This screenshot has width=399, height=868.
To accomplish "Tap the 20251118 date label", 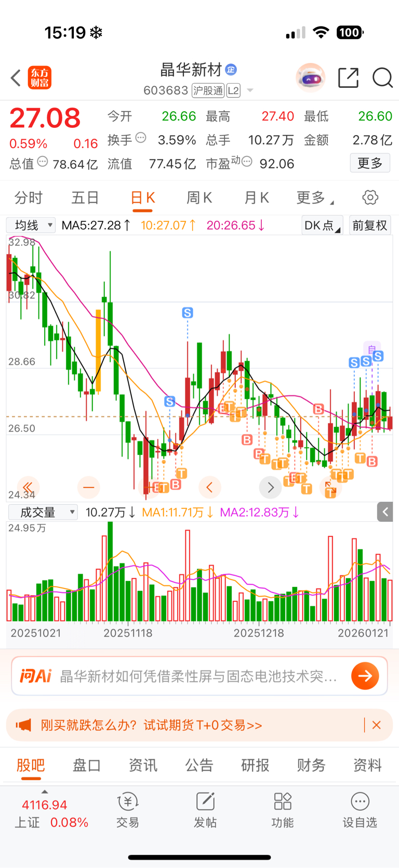I will [128, 633].
